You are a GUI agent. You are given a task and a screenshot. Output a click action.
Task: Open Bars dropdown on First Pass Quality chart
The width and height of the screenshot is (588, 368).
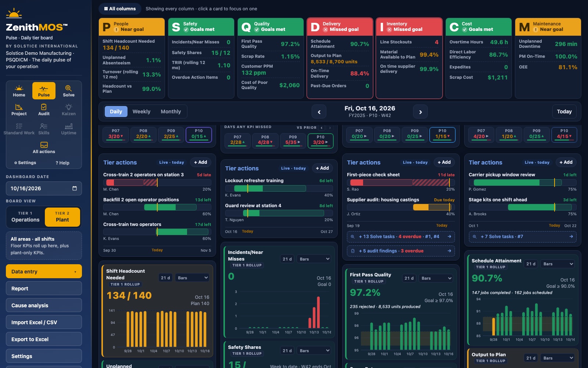[436, 278]
